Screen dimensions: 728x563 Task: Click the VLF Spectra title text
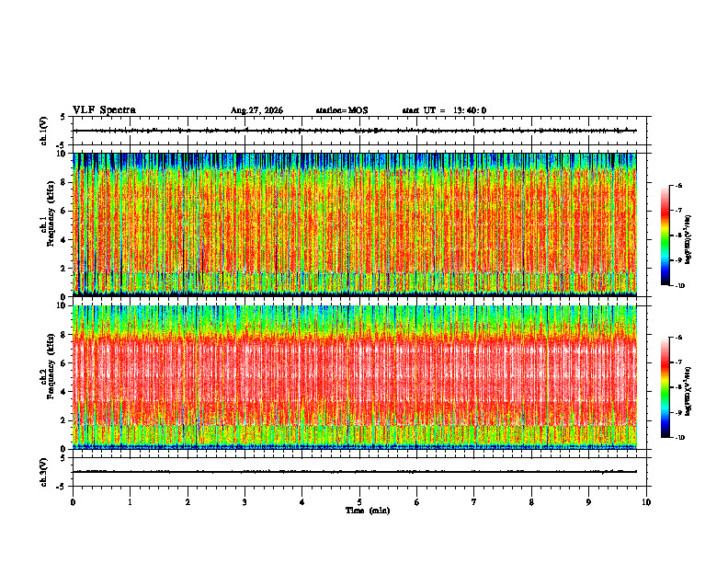click(104, 110)
